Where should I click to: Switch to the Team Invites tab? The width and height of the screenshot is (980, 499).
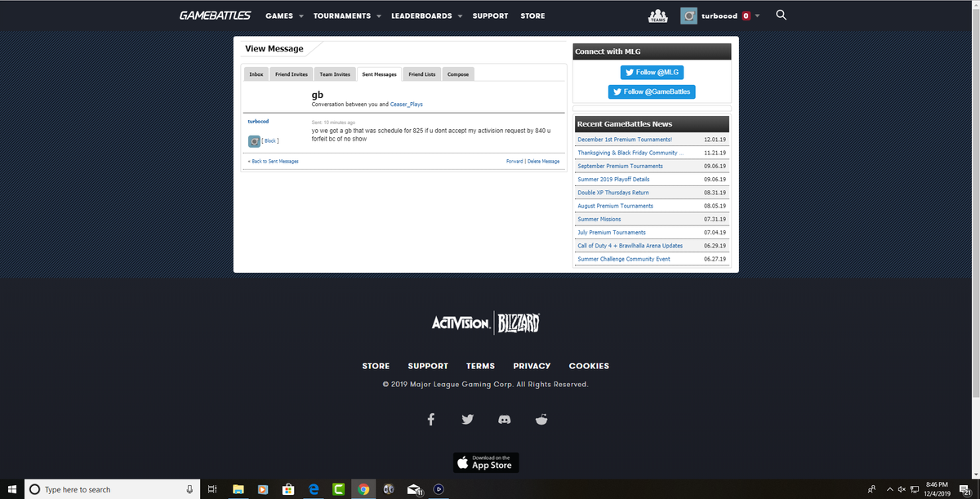(x=335, y=74)
